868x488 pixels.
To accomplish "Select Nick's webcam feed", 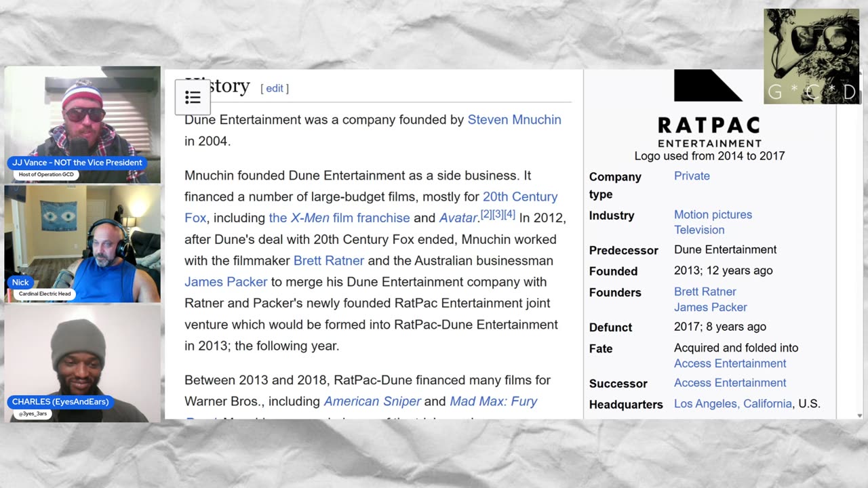I will 83,244.
